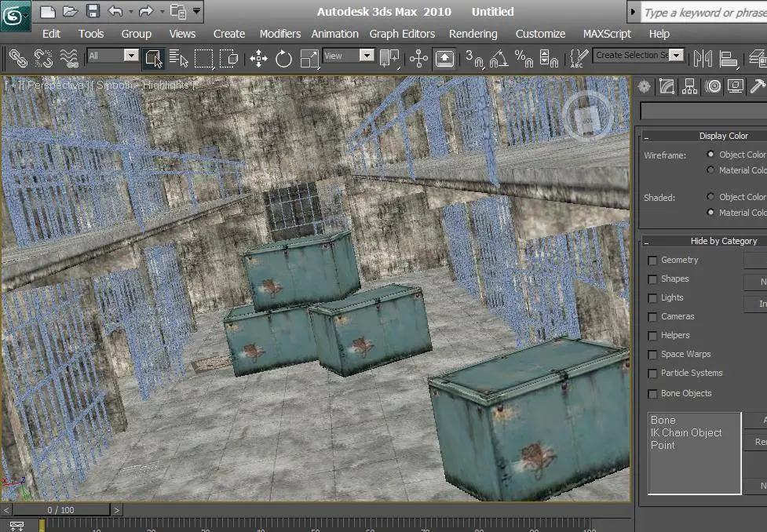Open the 3ds Max application button

point(15,16)
